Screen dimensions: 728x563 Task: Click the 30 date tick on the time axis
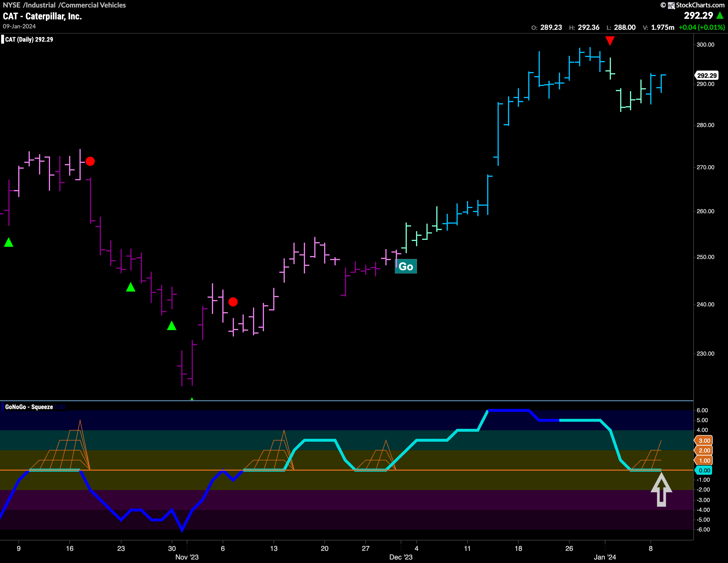point(172,548)
